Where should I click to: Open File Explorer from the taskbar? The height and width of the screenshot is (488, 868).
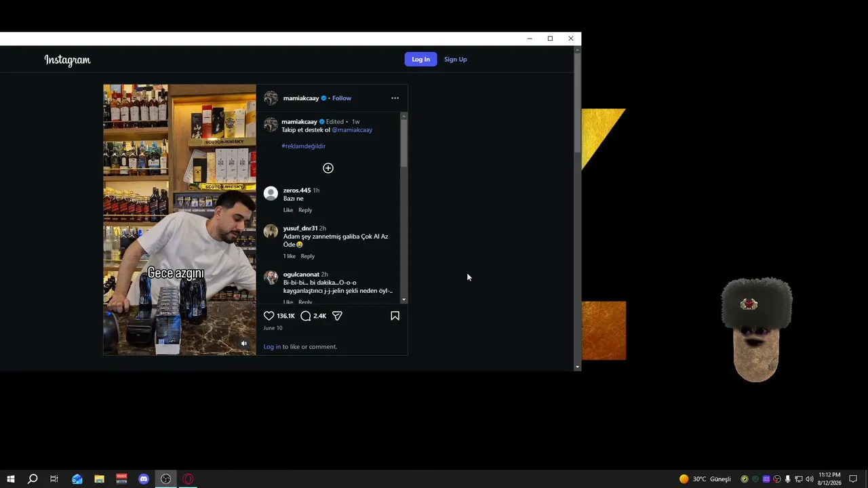tap(99, 479)
